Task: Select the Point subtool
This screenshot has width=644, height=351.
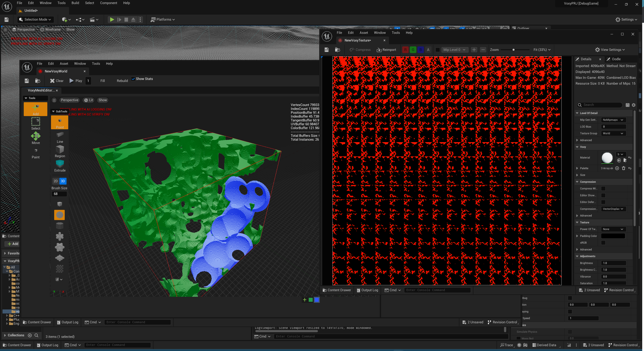Action: (59, 122)
